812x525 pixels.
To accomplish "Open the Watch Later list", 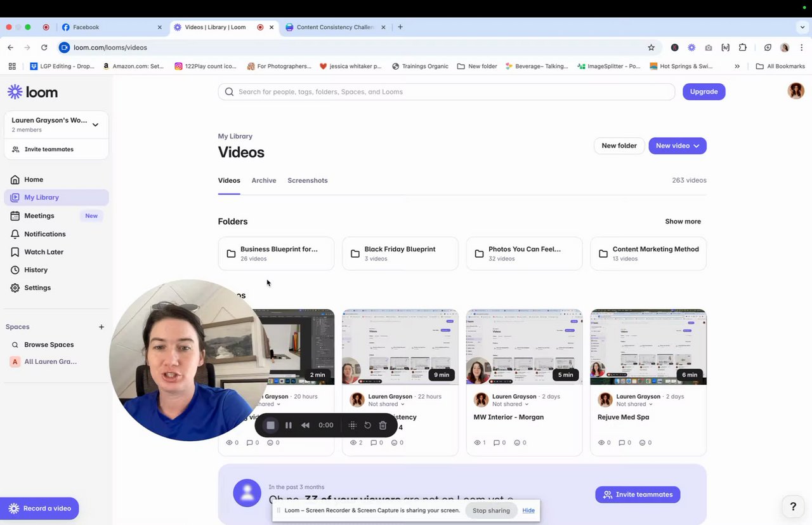I will pyautogui.click(x=44, y=252).
